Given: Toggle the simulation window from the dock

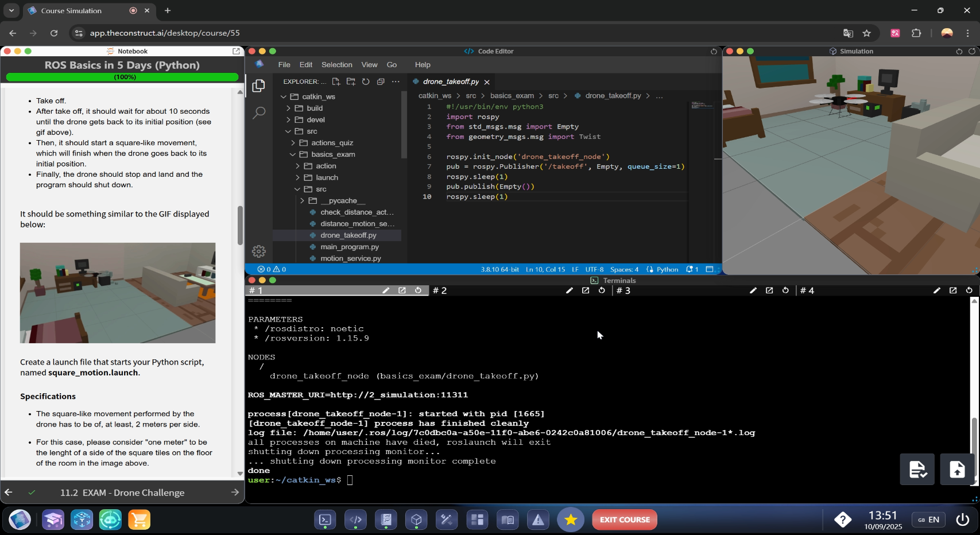Looking at the screenshot, I should pos(416,520).
